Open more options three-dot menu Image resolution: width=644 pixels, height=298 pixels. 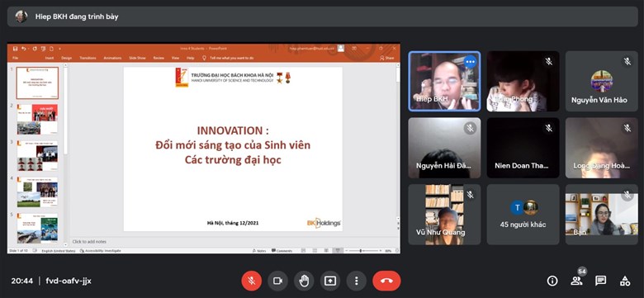(356, 281)
